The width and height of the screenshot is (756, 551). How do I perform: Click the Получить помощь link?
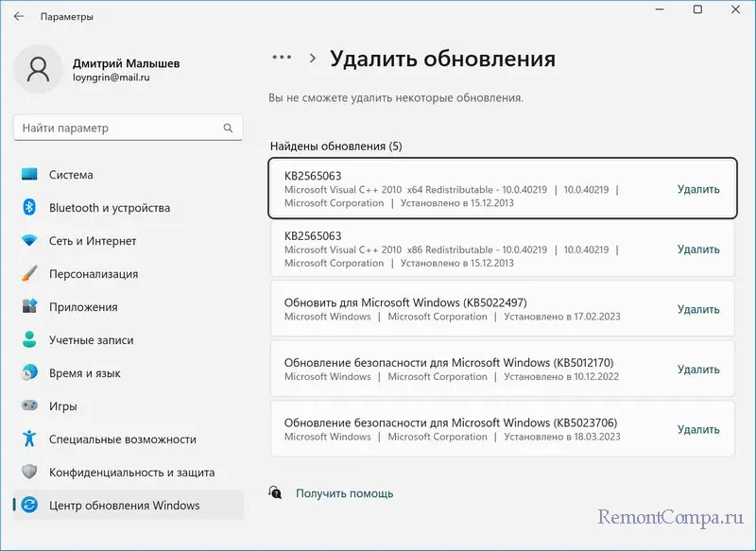[344, 493]
